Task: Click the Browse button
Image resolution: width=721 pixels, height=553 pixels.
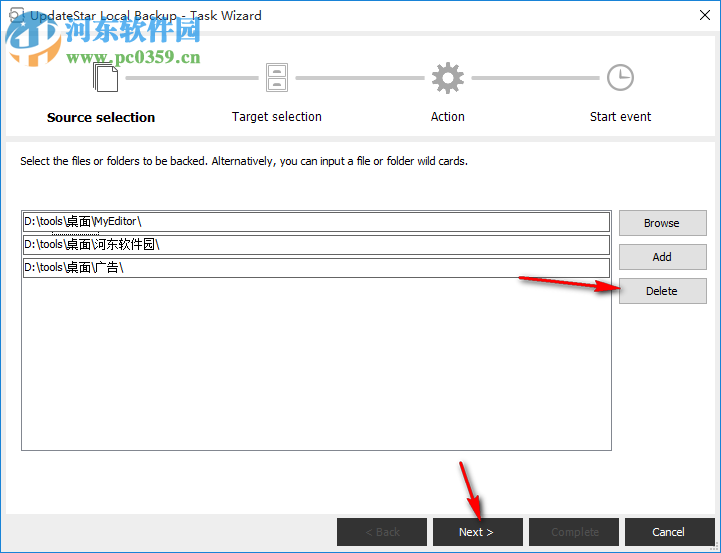Action: (x=662, y=223)
